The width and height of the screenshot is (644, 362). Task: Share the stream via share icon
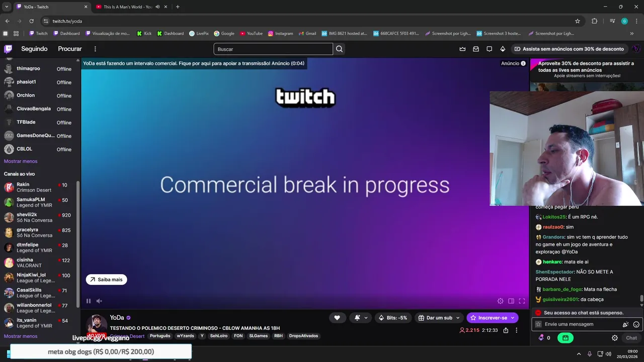click(x=506, y=330)
